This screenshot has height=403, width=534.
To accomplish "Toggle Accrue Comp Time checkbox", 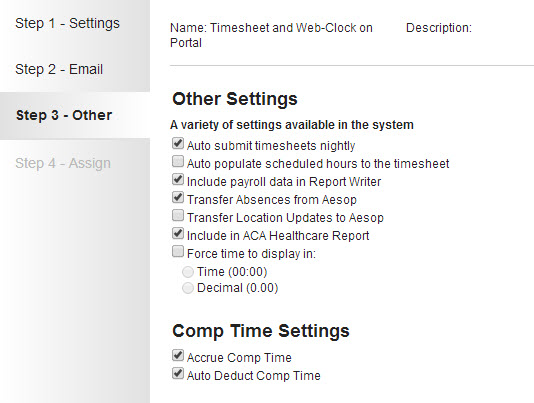I will [x=178, y=356].
